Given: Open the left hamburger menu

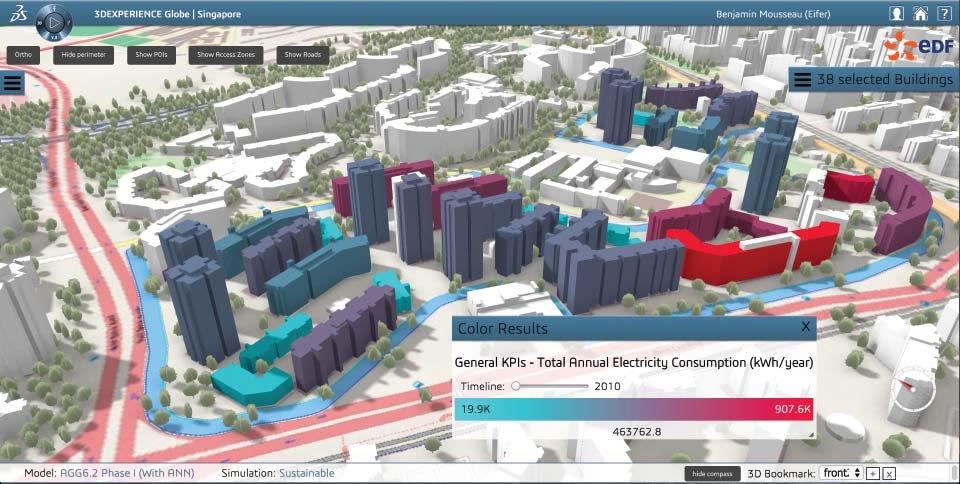Looking at the screenshot, I should tap(13, 83).
